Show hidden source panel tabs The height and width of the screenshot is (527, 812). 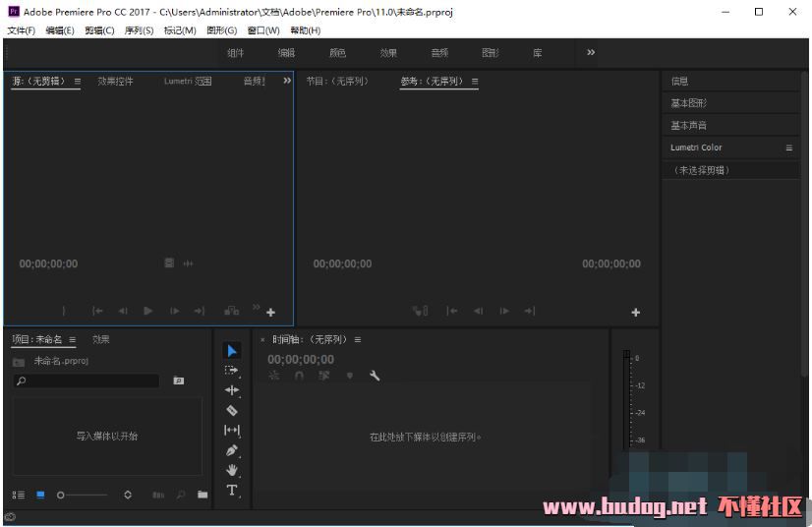pyautogui.click(x=287, y=81)
